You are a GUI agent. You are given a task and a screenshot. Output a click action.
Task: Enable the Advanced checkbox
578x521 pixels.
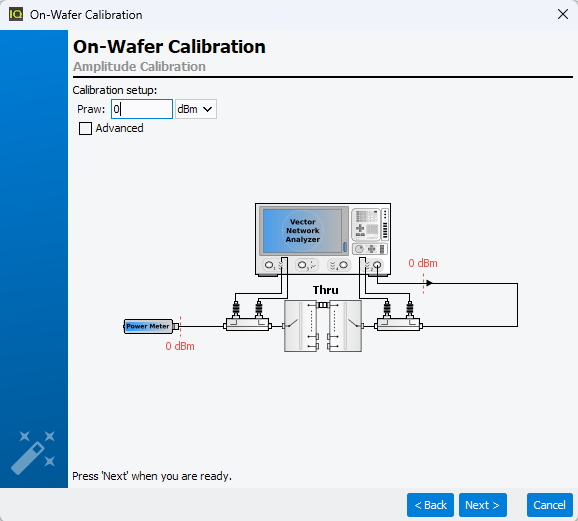click(x=86, y=129)
